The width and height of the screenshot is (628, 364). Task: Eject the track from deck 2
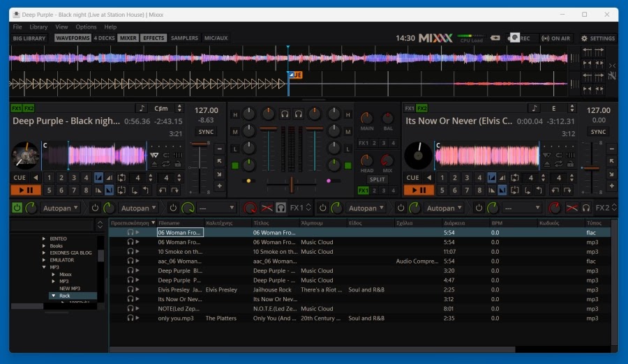[x=546, y=164]
